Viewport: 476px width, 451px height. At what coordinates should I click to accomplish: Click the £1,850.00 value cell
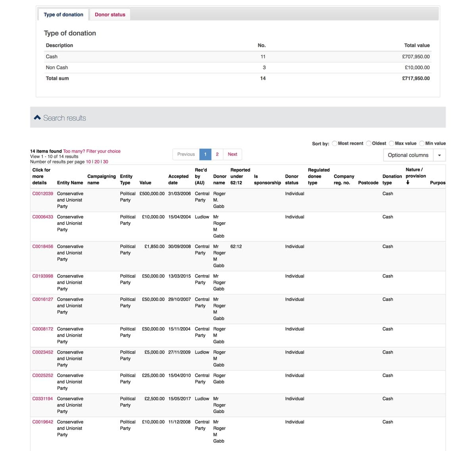[154, 247]
